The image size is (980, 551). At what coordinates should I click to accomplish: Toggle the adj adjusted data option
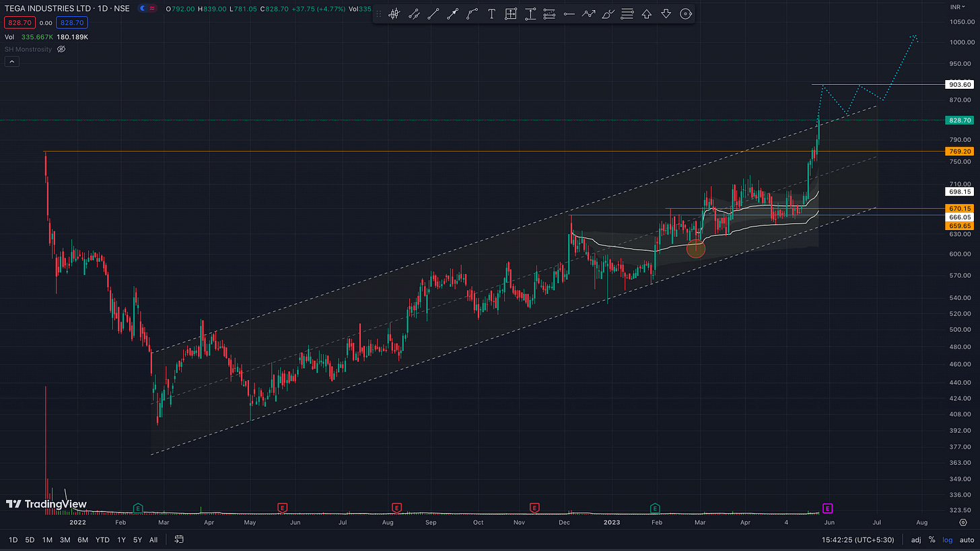click(x=916, y=540)
